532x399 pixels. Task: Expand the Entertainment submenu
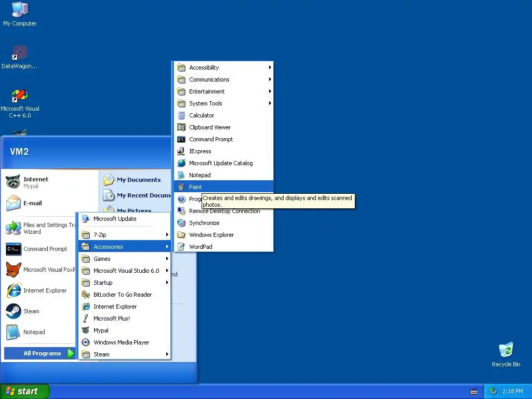coord(223,91)
